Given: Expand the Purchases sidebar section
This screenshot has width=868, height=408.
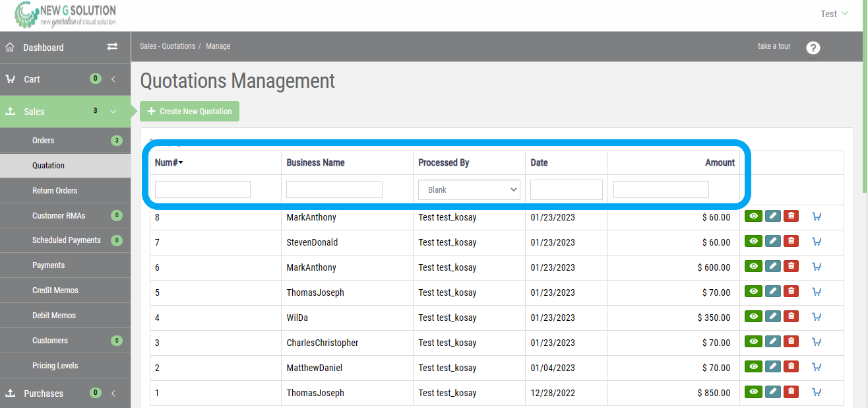Looking at the screenshot, I should click(44, 393).
